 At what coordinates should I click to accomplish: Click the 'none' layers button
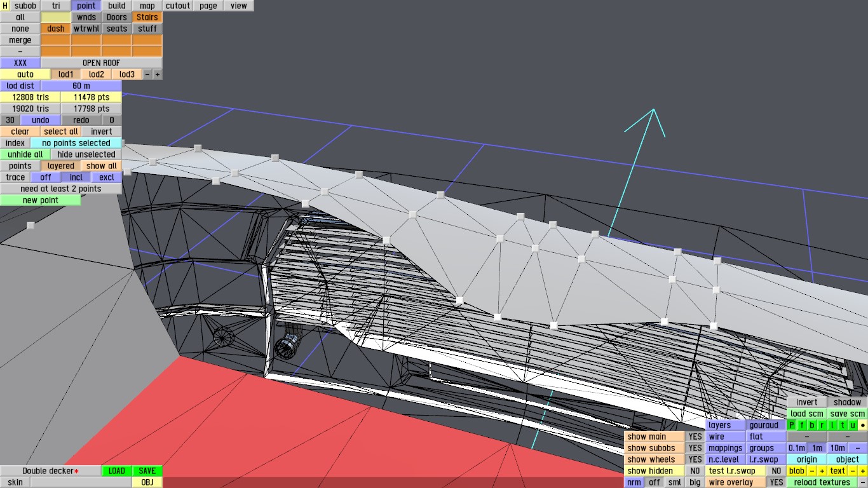click(x=20, y=29)
